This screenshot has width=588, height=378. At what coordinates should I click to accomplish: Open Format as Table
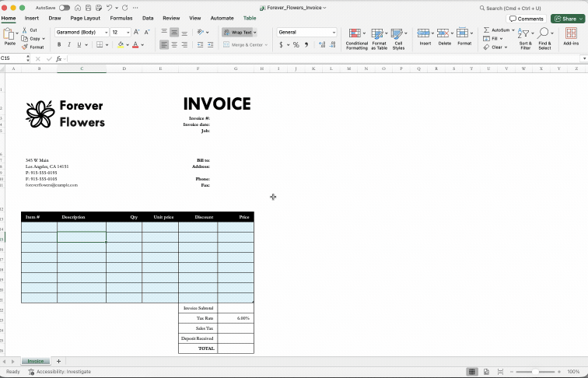(379, 39)
